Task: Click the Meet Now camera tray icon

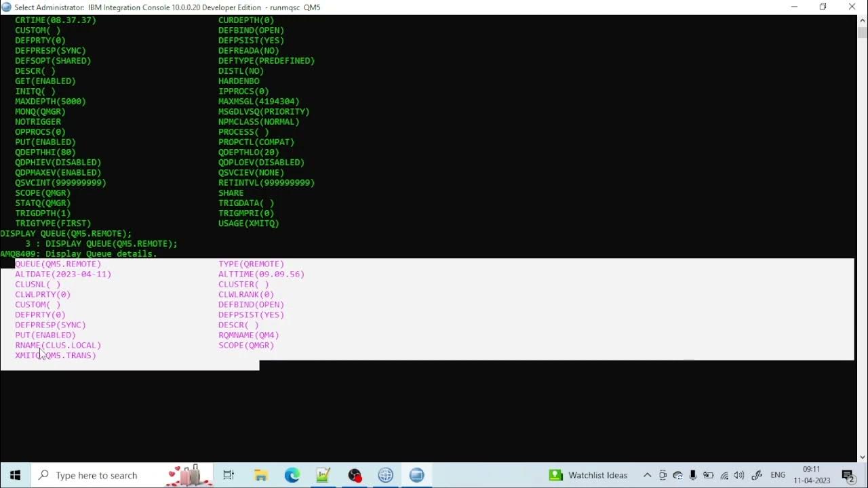Action: [x=663, y=475]
